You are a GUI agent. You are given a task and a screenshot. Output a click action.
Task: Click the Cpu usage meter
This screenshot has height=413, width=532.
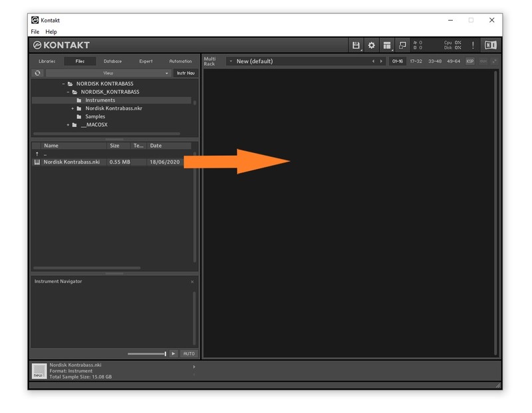(x=453, y=43)
